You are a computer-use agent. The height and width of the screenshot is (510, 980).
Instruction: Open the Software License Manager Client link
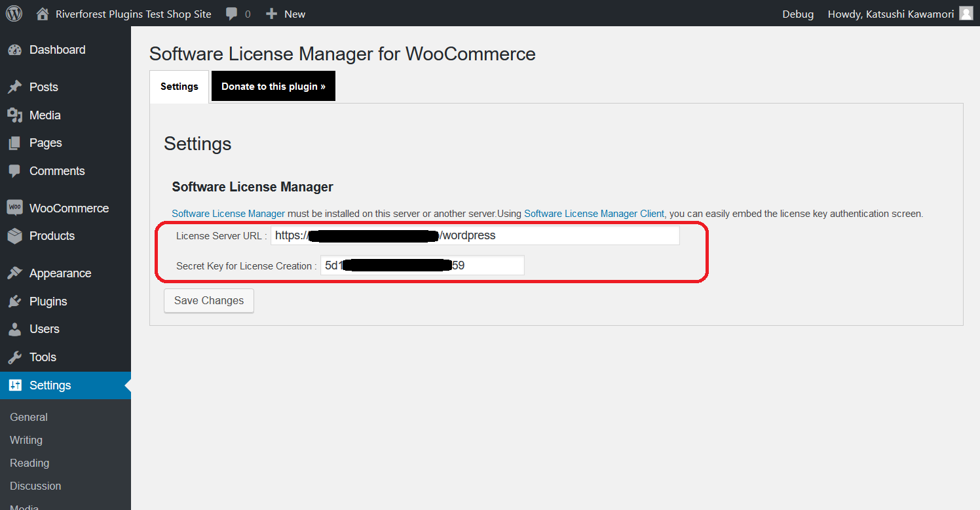594,214
